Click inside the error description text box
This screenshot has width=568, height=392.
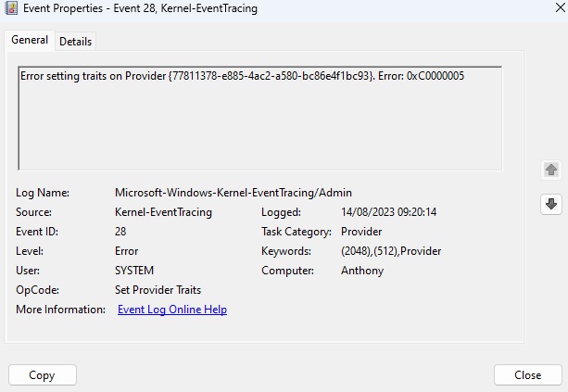pos(260,118)
